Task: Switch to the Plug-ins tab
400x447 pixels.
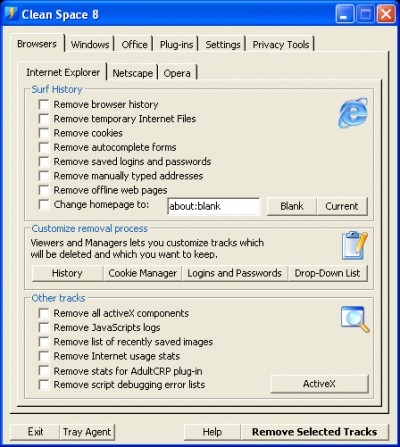Action: tap(176, 44)
